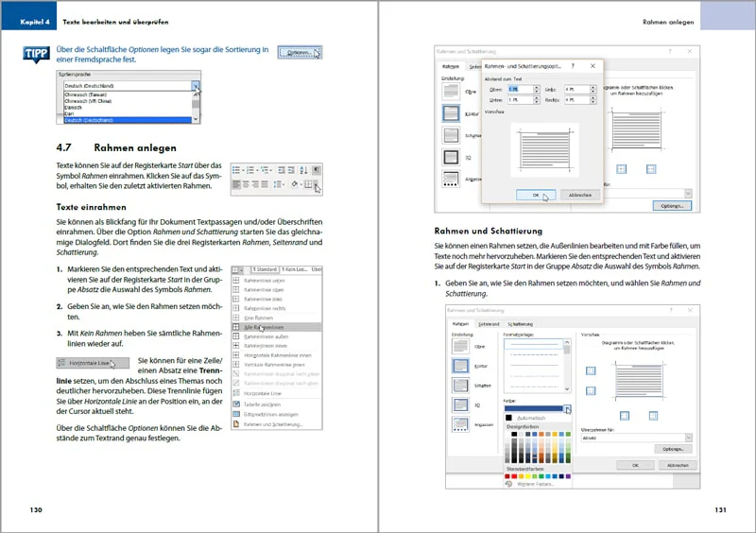Select 'Tabelle zeichnen' in the borders menu

[x=276, y=404]
